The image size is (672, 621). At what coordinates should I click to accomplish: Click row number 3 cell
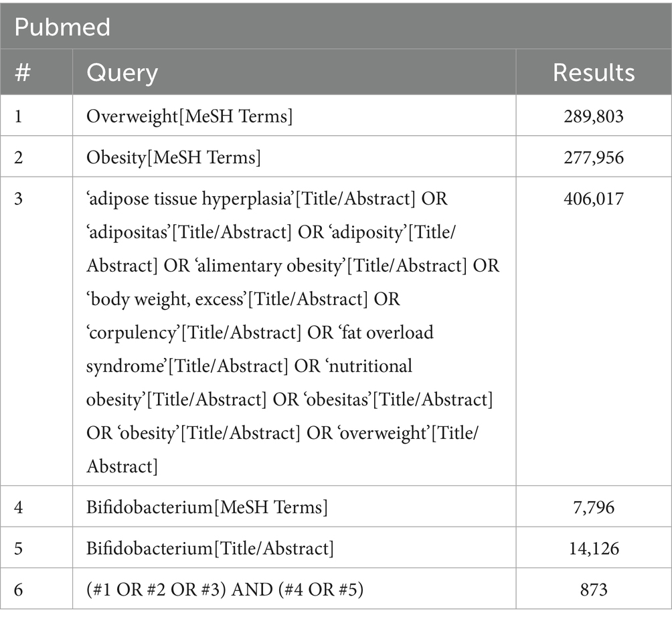(20, 199)
